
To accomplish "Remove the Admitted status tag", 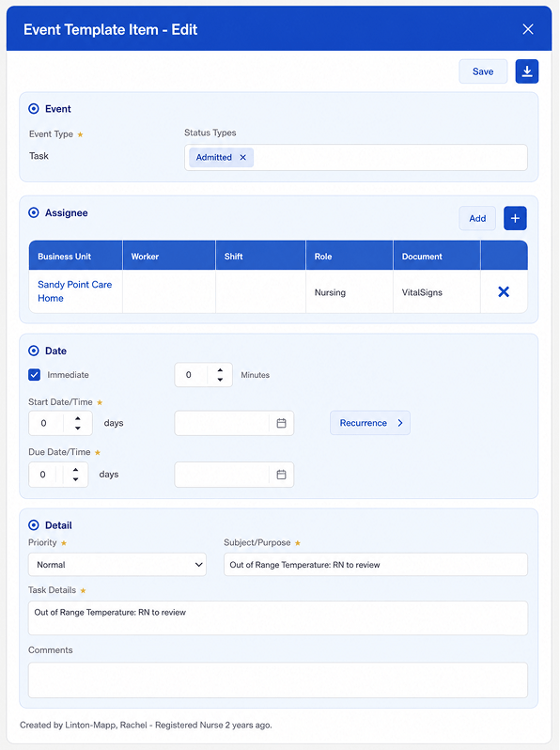I will [x=243, y=157].
